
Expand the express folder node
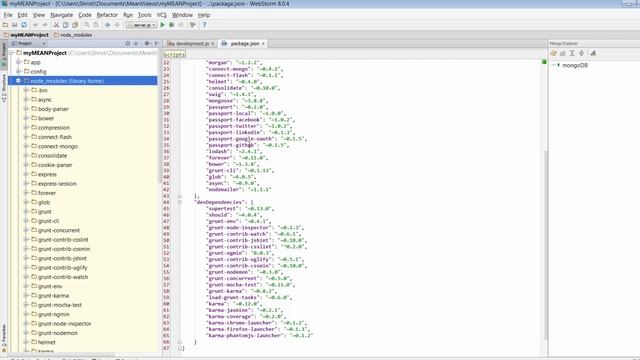26,174
